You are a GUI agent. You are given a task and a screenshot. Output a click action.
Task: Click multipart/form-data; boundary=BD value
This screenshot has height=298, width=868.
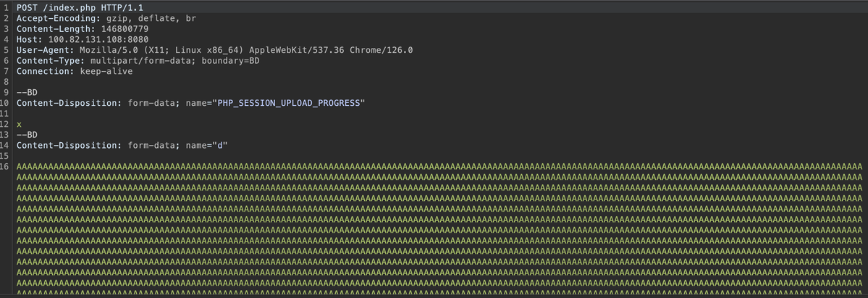point(175,60)
